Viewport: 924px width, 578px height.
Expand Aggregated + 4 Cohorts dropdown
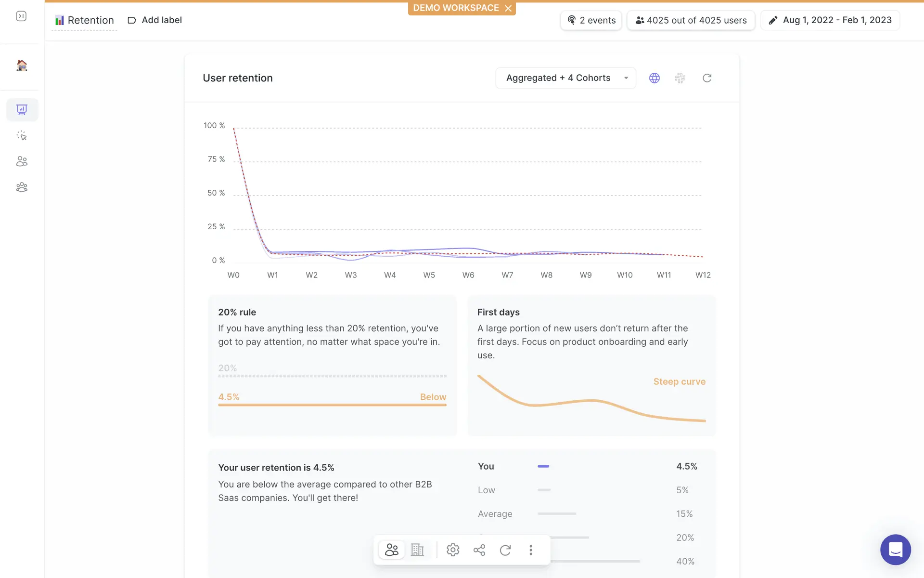coord(566,78)
